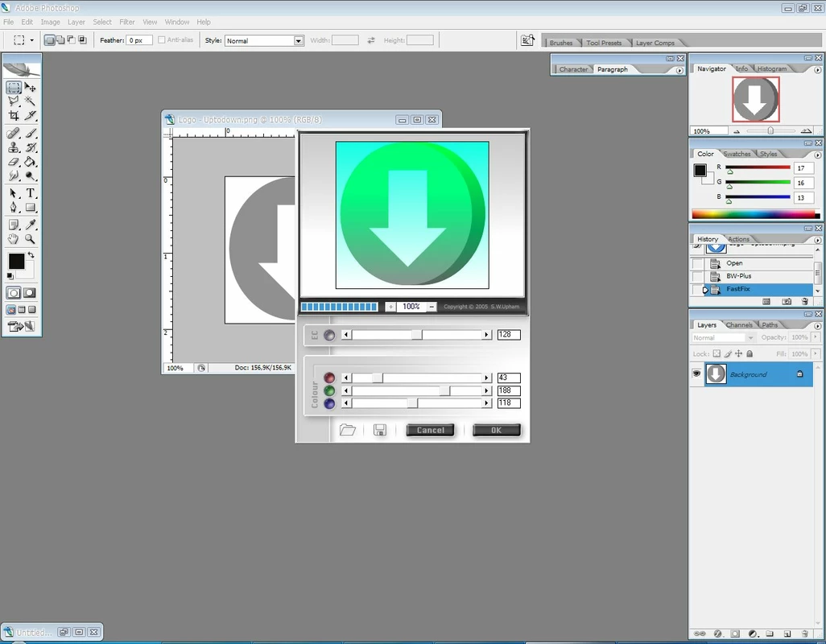The height and width of the screenshot is (644, 826).
Task: Select the Rectangular Marquee tool in toolbox
Action: tap(14, 88)
